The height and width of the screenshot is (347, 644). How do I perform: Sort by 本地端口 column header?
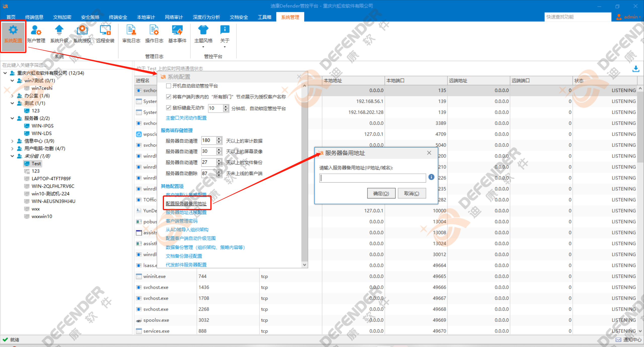point(416,80)
